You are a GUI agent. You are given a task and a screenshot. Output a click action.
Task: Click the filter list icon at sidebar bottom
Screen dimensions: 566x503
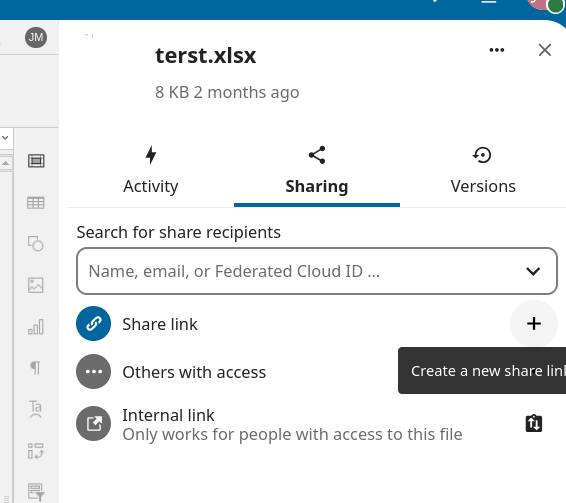tap(36, 492)
